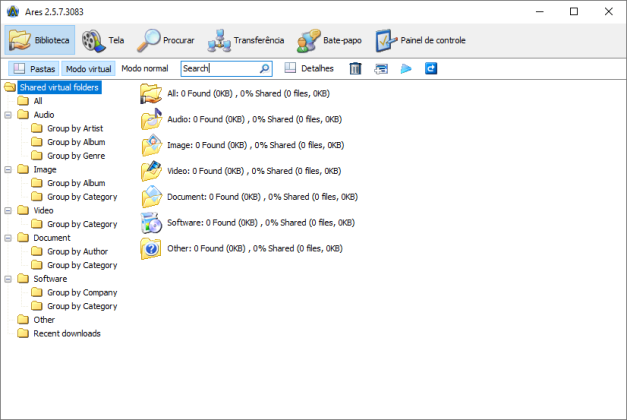Viewport: 627px width, 420px height.
Task: Click the trash can delete icon
Action: [355, 68]
